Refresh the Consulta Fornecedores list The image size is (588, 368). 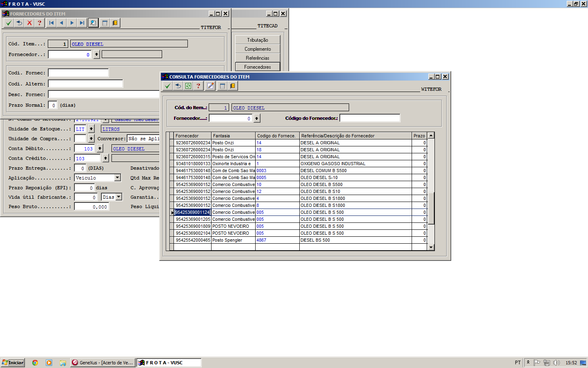(x=188, y=86)
